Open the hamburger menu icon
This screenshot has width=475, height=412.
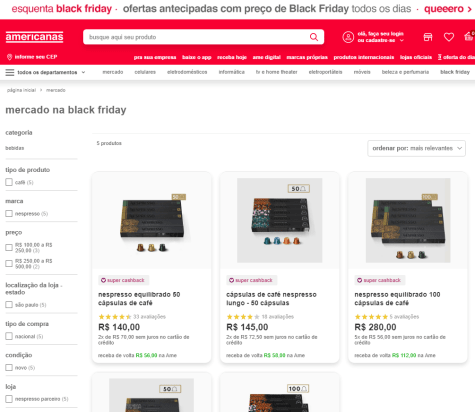point(10,72)
